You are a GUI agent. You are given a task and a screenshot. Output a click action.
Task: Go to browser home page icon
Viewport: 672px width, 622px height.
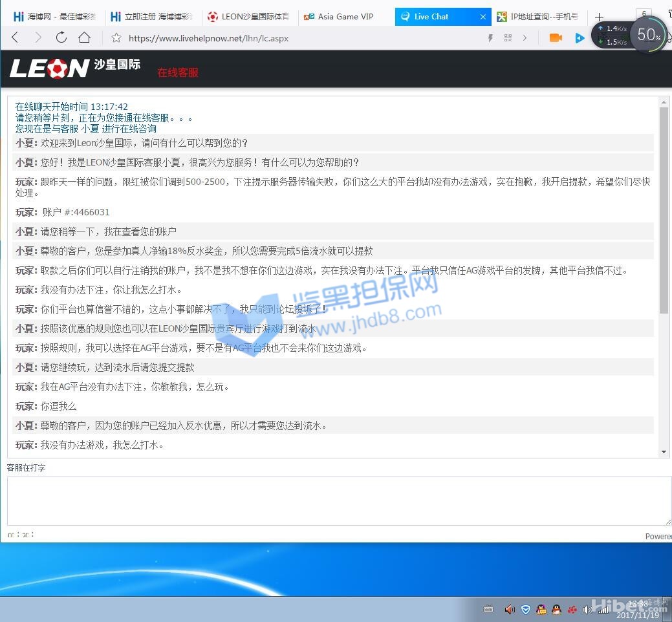84,38
